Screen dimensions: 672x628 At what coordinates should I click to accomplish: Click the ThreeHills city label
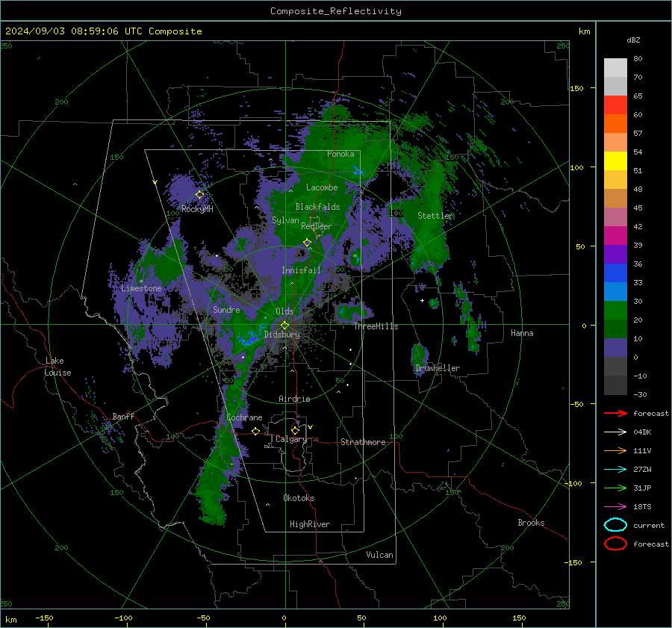tap(376, 326)
